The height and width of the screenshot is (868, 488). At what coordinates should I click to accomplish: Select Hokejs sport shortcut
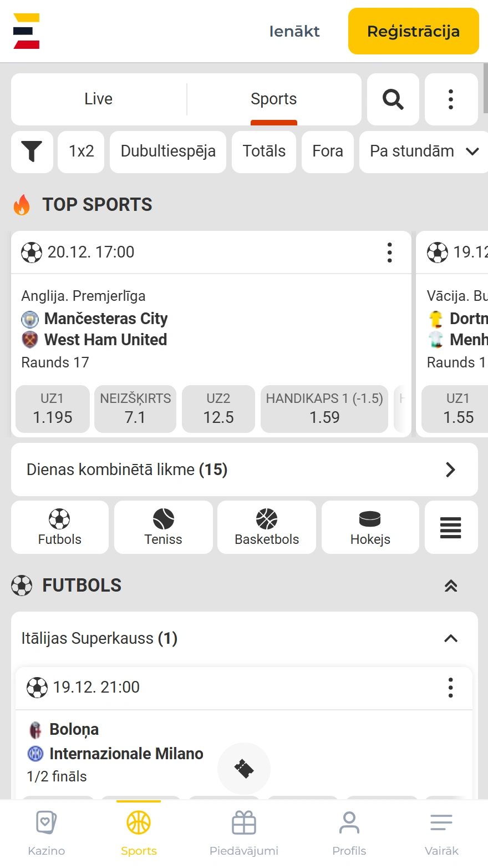click(x=370, y=527)
